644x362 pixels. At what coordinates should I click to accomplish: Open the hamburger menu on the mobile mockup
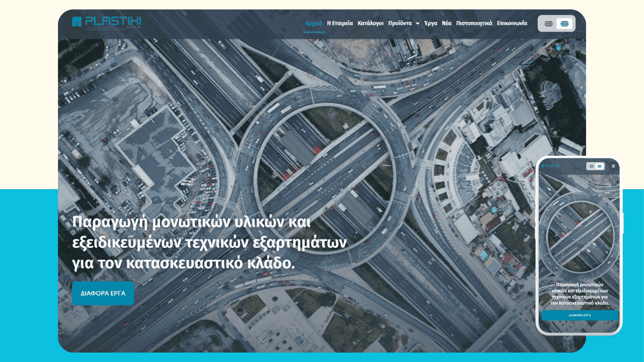(x=613, y=166)
